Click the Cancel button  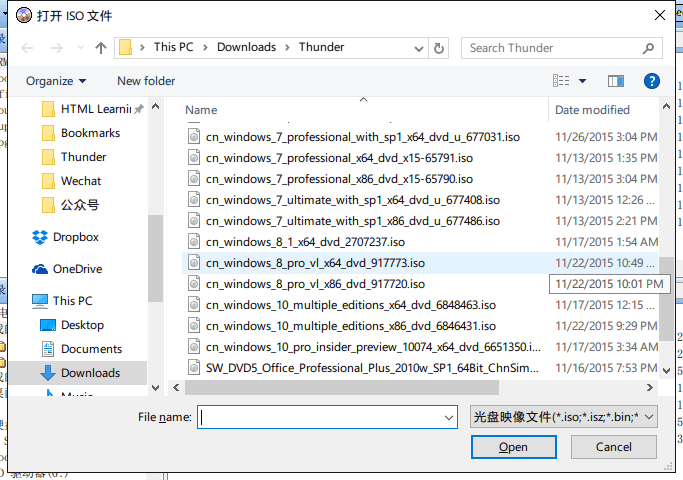(614, 447)
